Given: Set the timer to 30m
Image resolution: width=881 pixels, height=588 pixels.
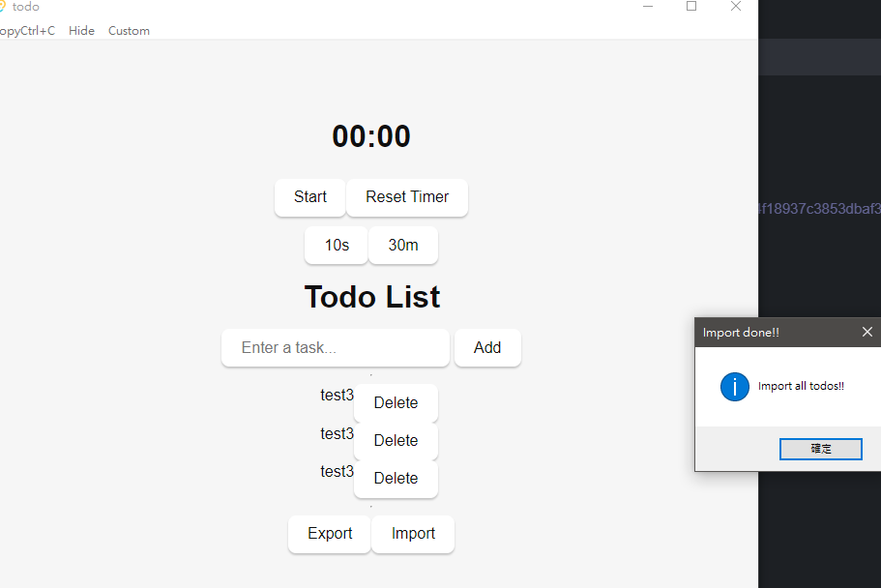Looking at the screenshot, I should 403,245.
